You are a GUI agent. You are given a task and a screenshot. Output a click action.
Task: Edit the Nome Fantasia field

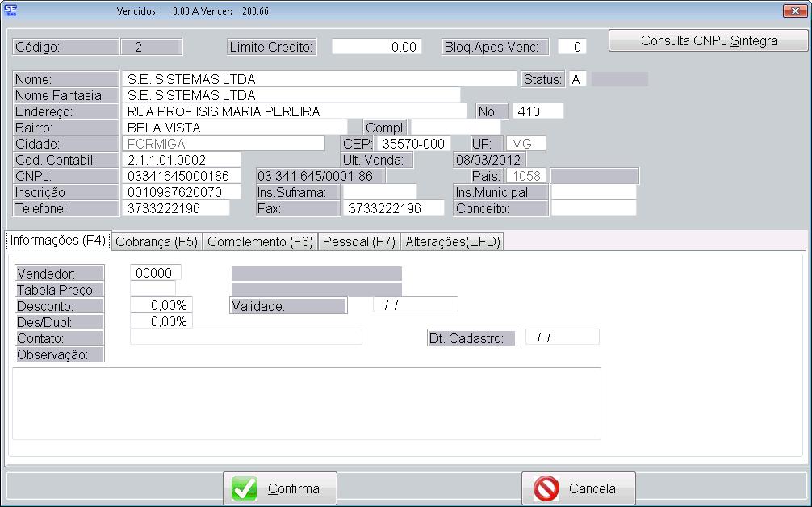(x=291, y=95)
